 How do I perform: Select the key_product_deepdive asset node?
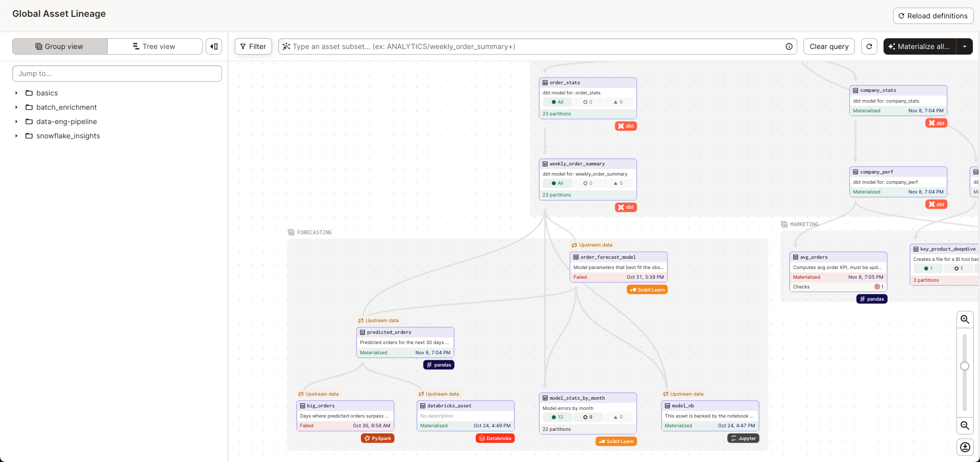[945, 264]
